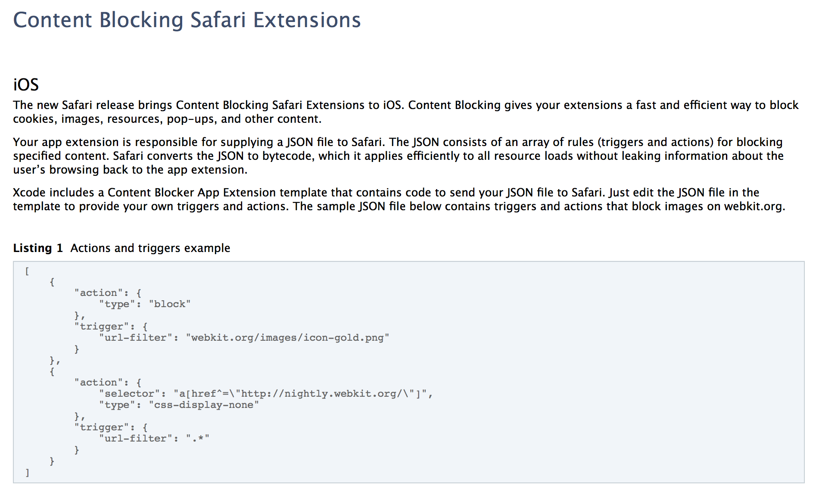Click the second "action" key in the listing

pyautogui.click(x=98, y=383)
